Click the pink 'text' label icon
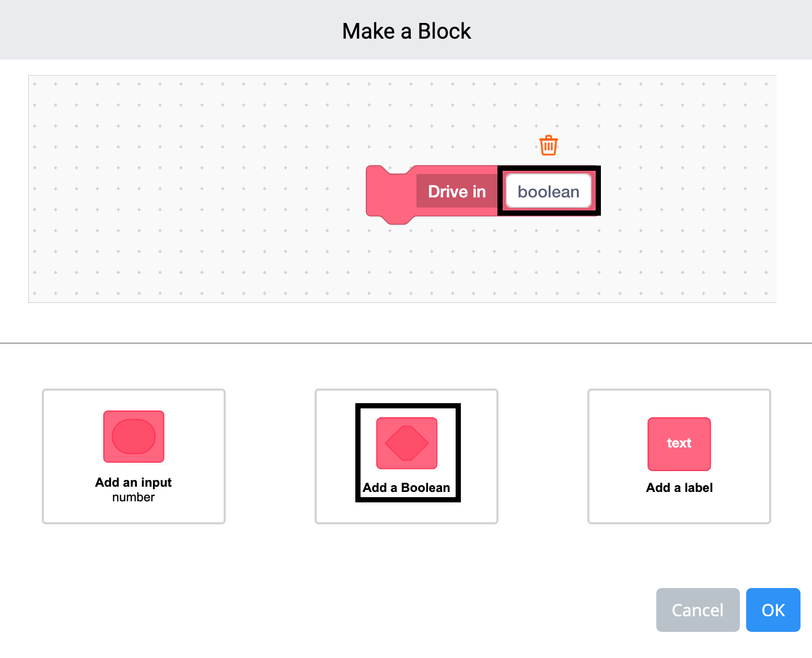812x658 pixels. (x=679, y=444)
